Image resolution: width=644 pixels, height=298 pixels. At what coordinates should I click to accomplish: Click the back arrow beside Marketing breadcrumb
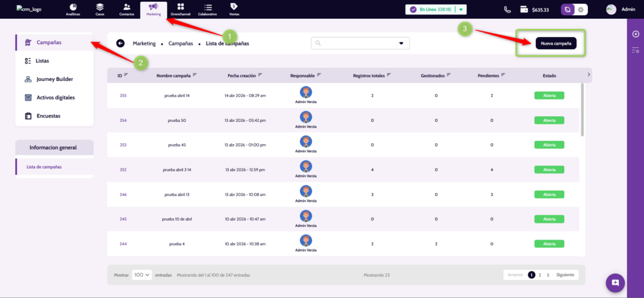120,43
